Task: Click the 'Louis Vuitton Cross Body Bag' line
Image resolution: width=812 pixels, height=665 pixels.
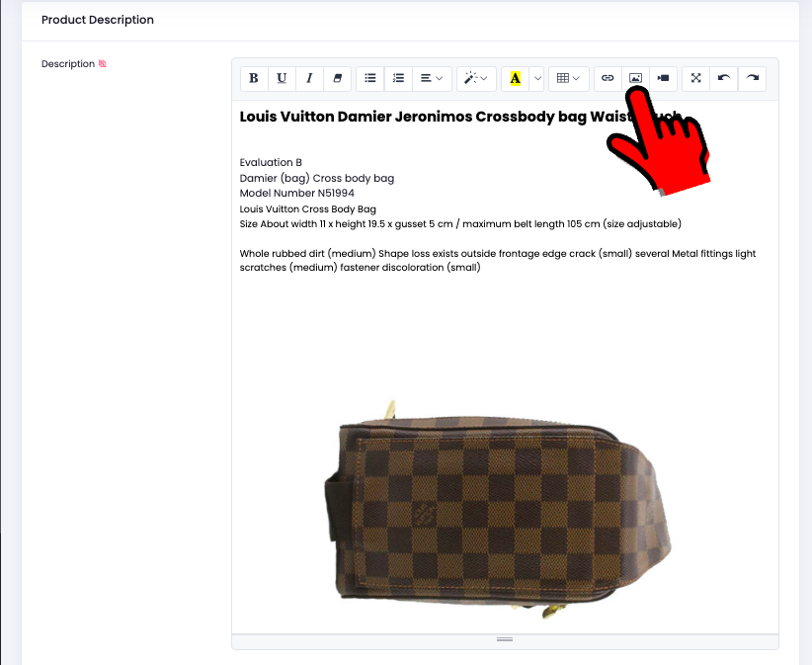Action: (307, 209)
